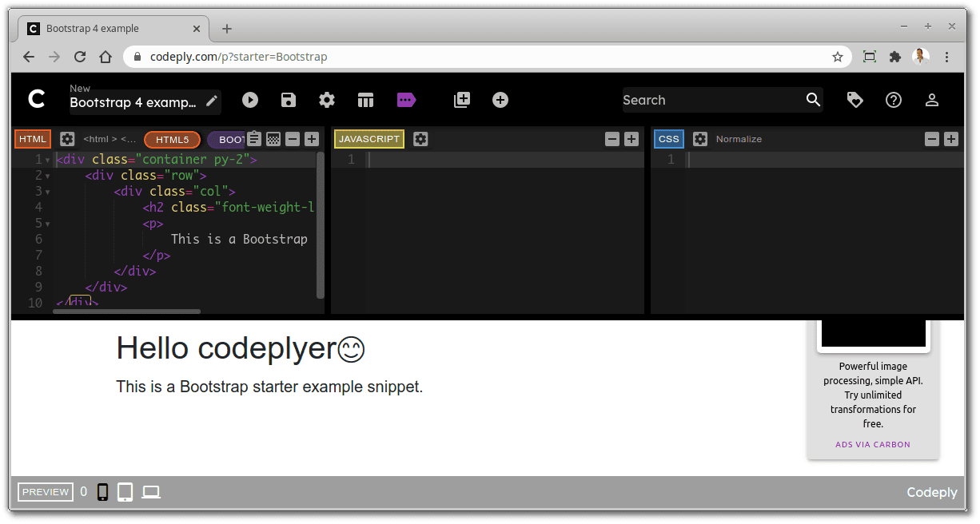Viewport: 980px width, 524px height.
Task: Open help via question mark icon
Action: (894, 100)
